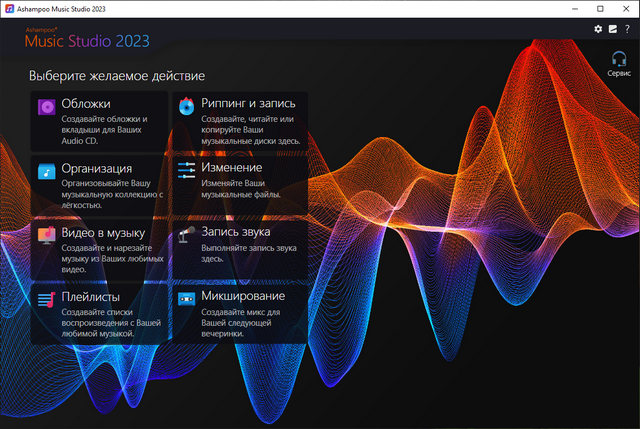Open help using the question mark icon

(626, 30)
